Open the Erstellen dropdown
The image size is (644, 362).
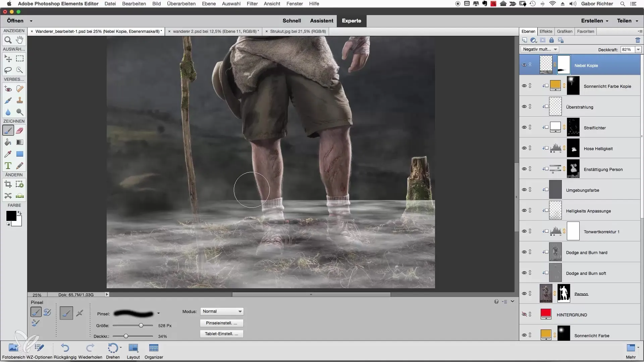(595, 21)
